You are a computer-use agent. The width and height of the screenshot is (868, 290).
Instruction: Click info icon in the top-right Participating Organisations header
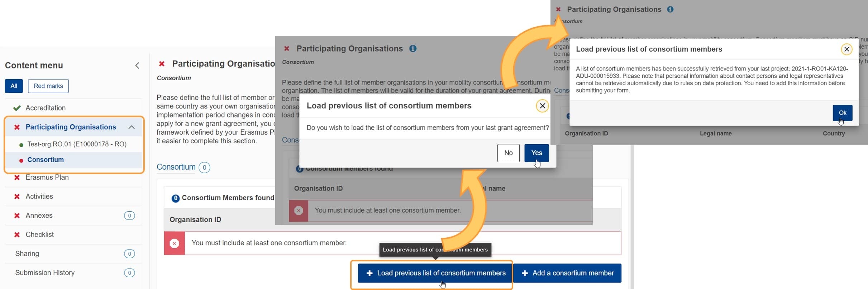pos(670,9)
